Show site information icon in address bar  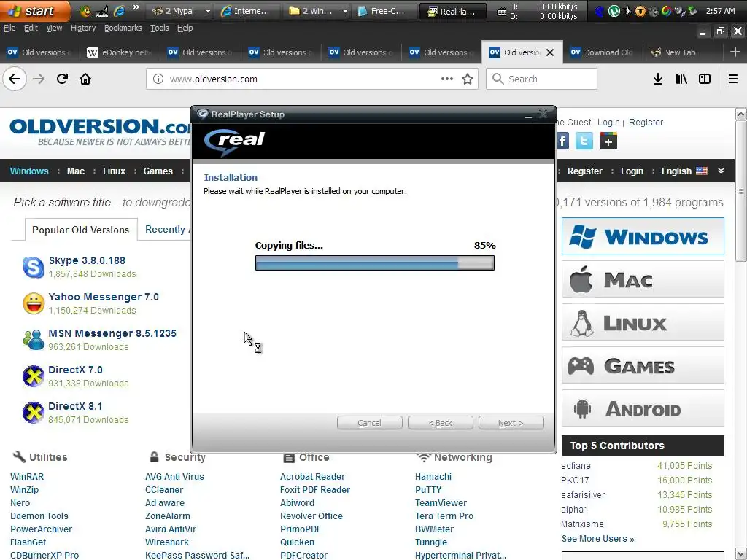coord(158,79)
